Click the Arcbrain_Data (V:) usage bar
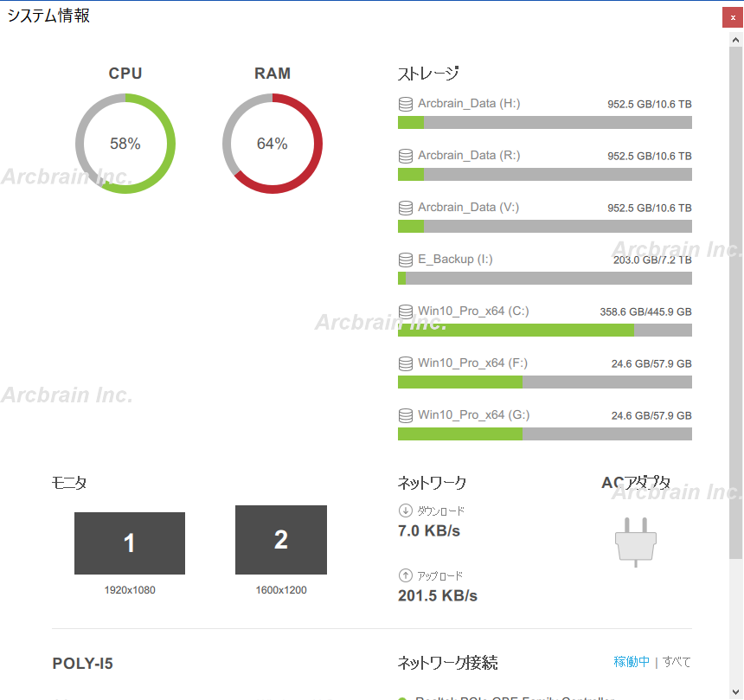Viewport: 744px width, 700px height. coord(545,227)
